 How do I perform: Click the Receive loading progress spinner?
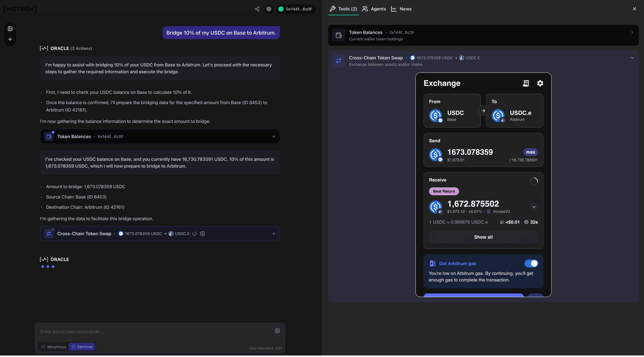pyautogui.click(x=533, y=181)
